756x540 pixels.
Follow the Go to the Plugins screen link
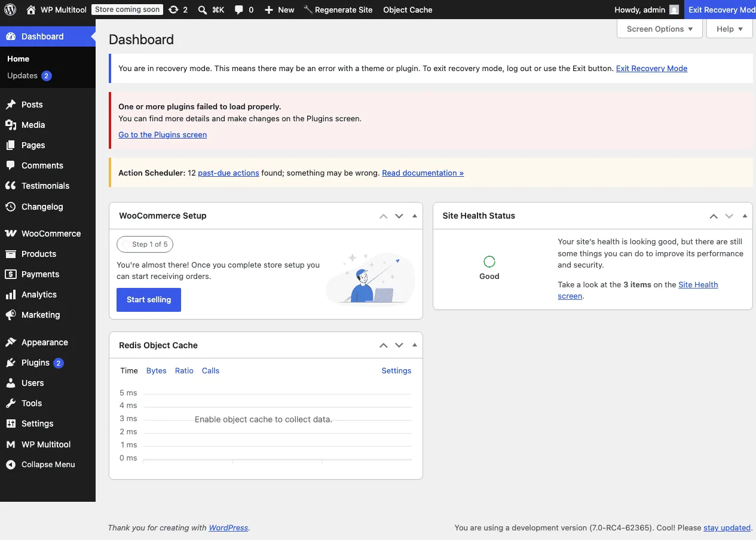[x=163, y=135]
